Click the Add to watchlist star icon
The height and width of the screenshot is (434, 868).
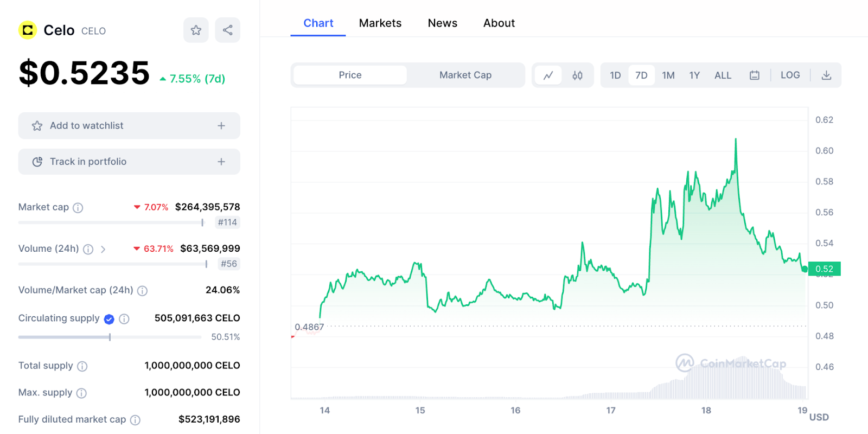37,126
